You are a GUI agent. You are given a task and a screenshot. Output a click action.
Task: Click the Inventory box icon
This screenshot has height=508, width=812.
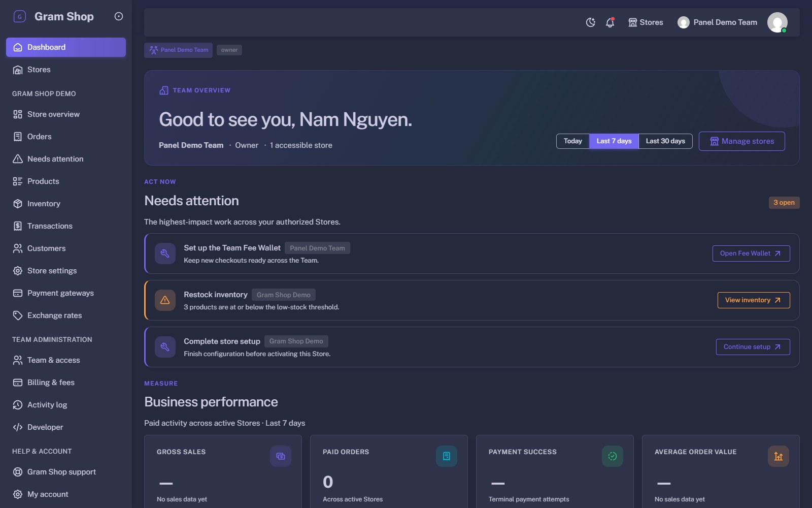(x=18, y=204)
